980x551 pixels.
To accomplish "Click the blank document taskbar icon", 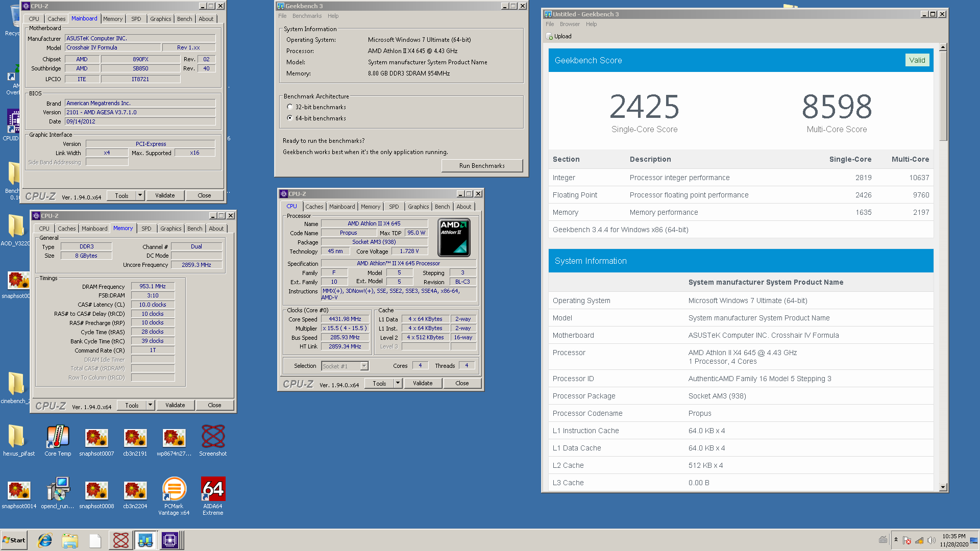I will click(x=95, y=540).
